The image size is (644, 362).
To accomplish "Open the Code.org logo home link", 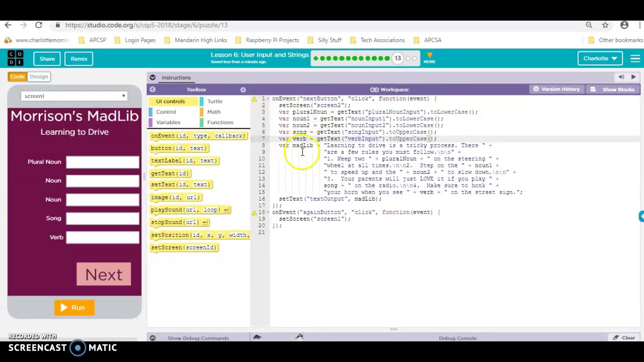I will tap(16, 58).
